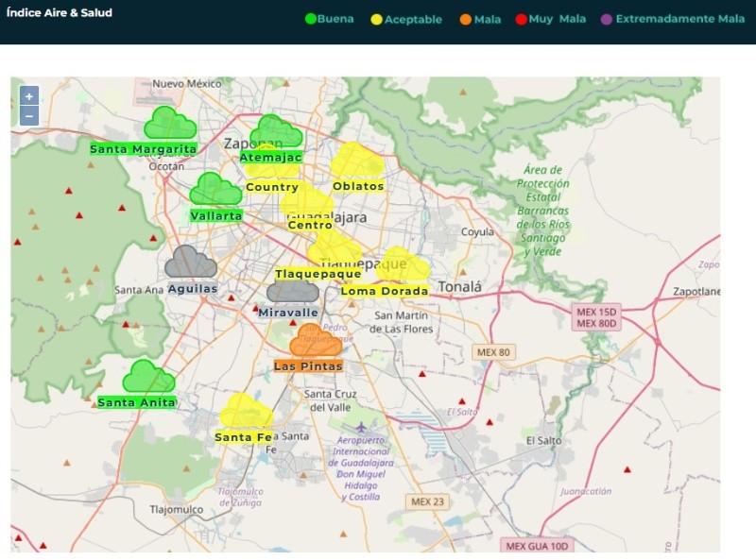
Task: Click the Santa Margarita green cloud icon
Action: coord(170,124)
